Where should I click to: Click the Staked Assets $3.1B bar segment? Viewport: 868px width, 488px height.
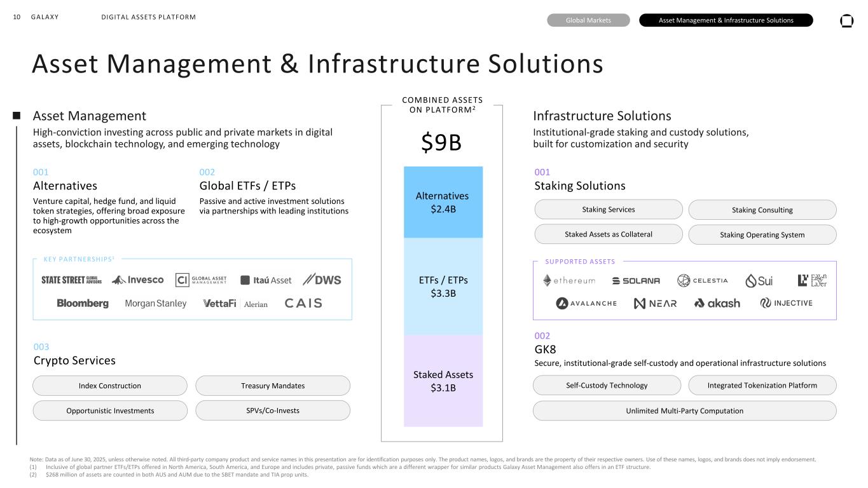point(443,381)
